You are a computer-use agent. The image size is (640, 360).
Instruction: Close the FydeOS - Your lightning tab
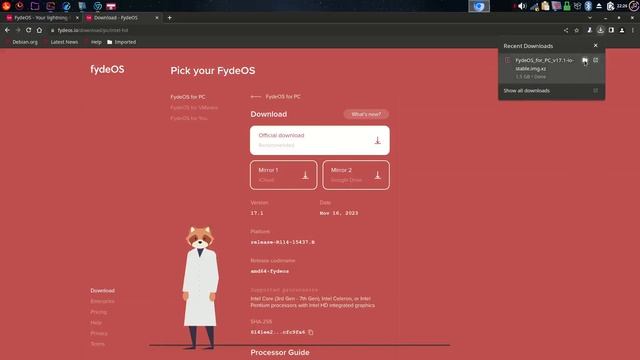pyautogui.click(x=77, y=18)
